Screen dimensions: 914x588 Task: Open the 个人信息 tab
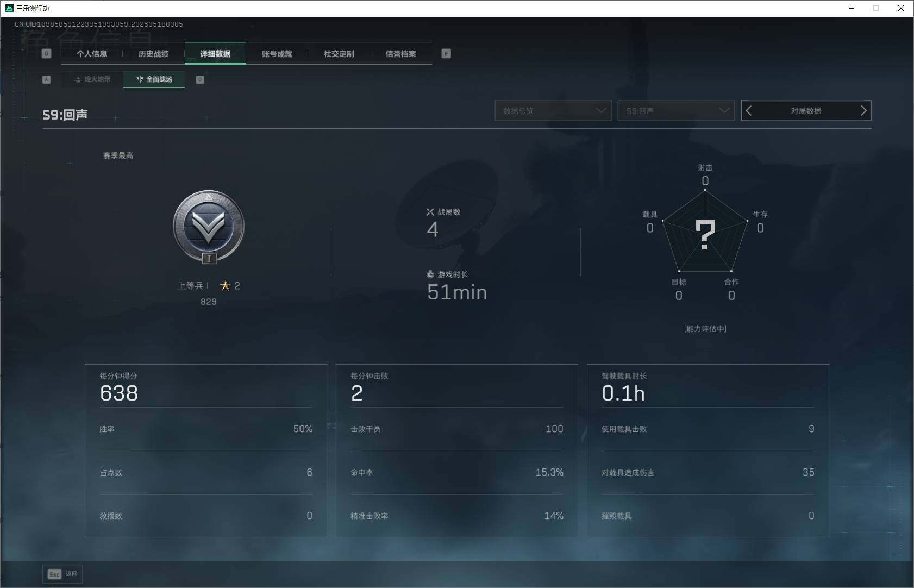pos(92,54)
